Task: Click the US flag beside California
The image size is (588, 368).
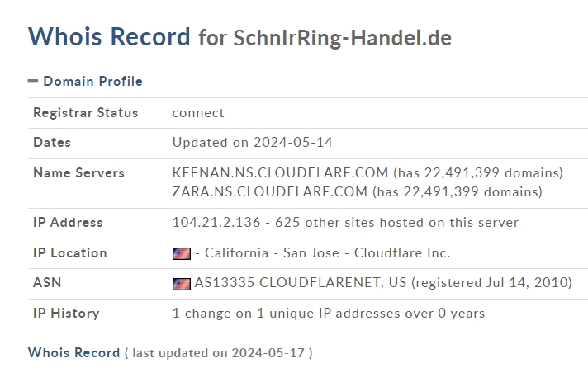Action: tap(182, 253)
